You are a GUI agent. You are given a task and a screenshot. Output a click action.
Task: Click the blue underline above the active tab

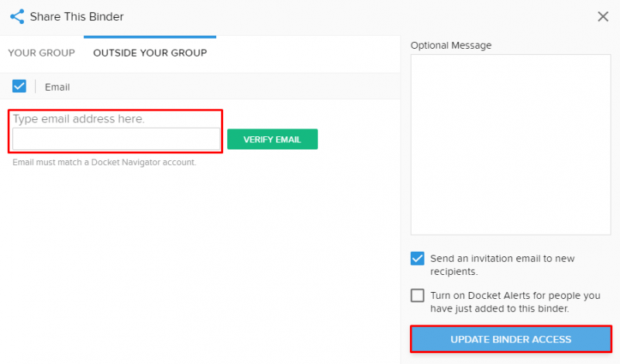(x=150, y=36)
